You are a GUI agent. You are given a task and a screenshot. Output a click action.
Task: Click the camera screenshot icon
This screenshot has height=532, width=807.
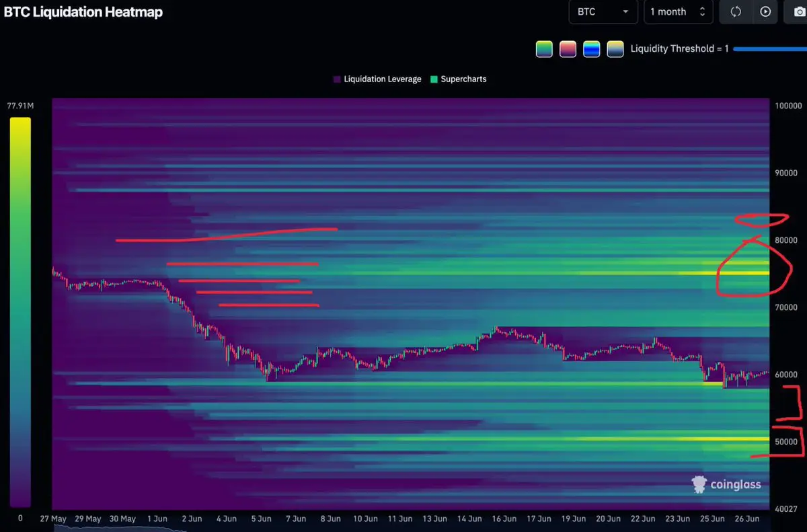[x=798, y=11]
